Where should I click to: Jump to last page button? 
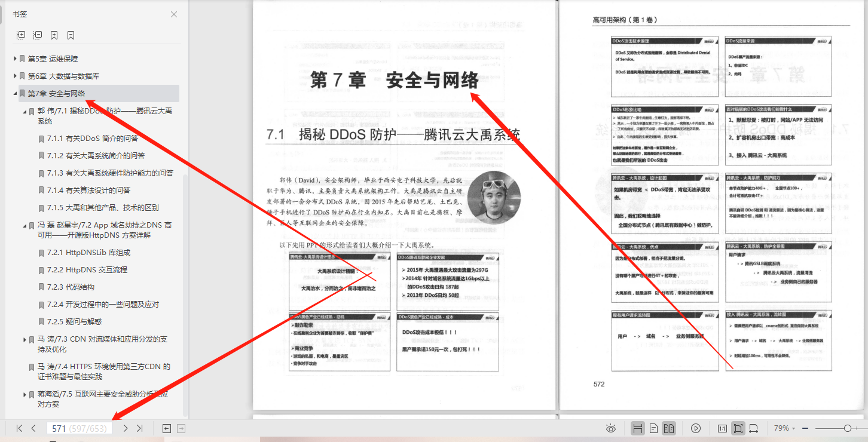(x=139, y=428)
